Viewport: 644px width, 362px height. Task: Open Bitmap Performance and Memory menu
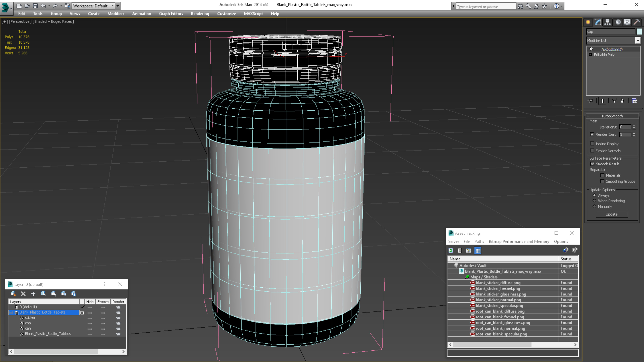[519, 241]
